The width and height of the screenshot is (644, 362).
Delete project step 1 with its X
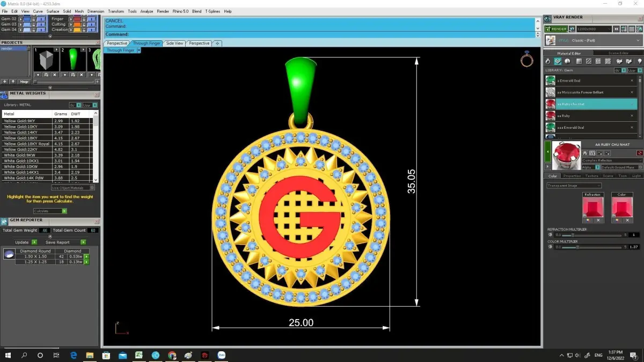tap(55, 75)
